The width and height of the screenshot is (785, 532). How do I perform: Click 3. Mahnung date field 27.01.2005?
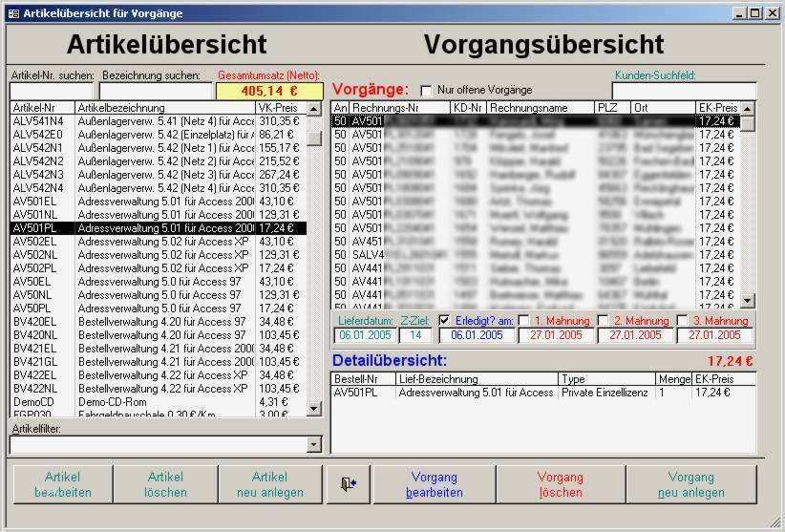coord(714,335)
